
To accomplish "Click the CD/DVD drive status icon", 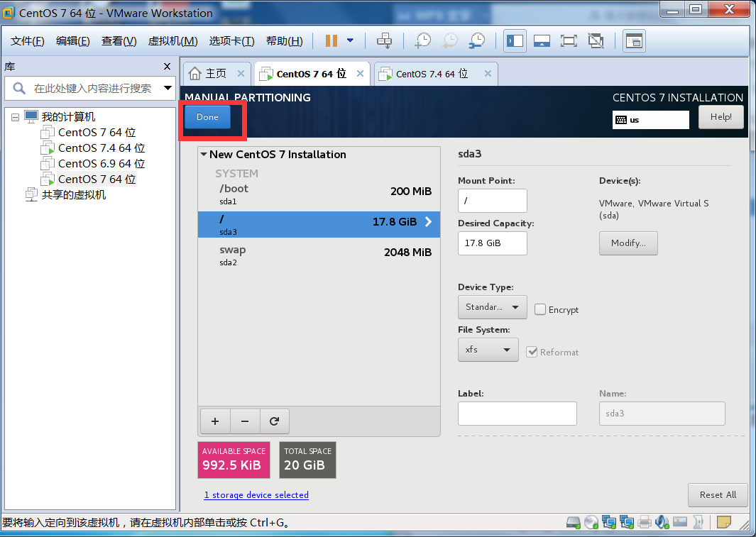I will point(591,522).
